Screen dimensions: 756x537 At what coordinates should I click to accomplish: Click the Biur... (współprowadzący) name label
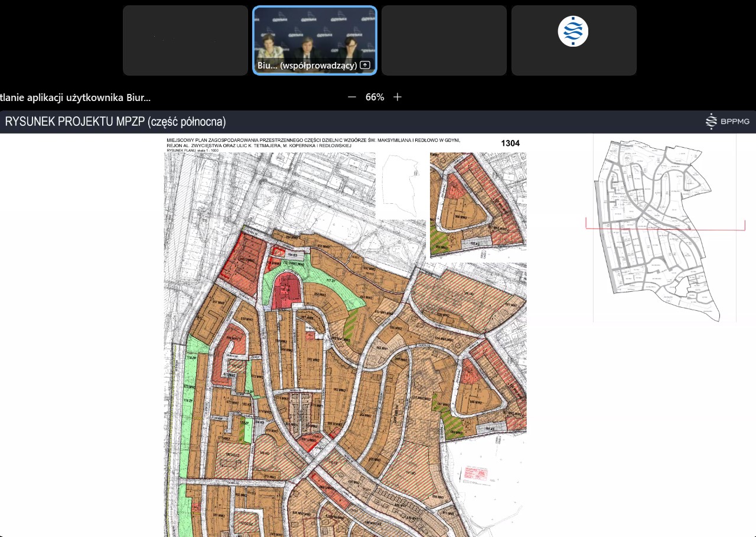pos(307,66)
